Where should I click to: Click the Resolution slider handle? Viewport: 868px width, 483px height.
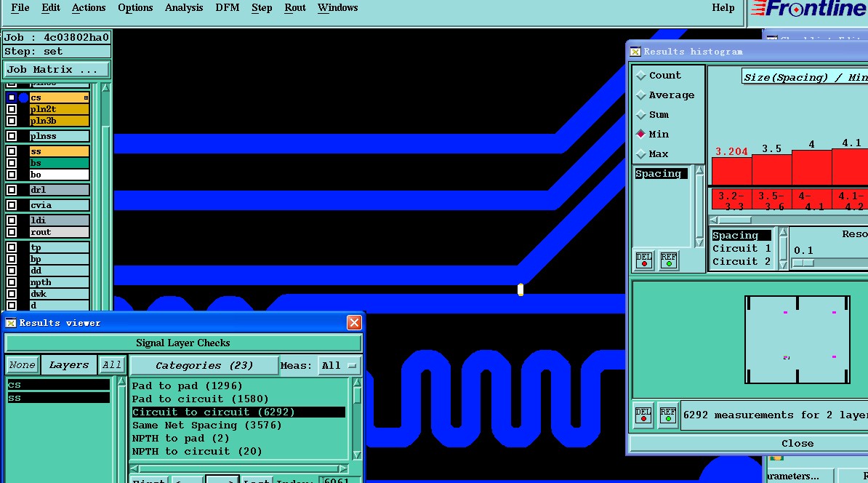point(803,263)
